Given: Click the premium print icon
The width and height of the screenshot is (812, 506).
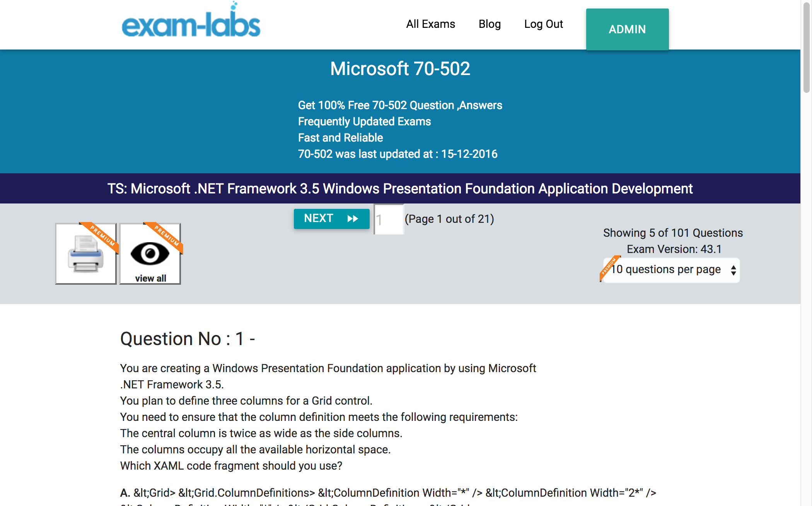Looking at the screenshot, I should tap(86, 254).
